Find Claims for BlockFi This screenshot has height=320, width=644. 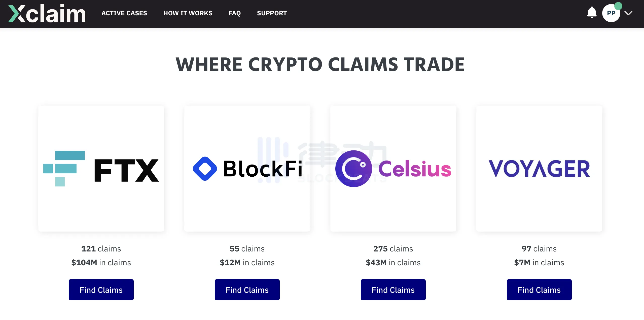click(x=247, y=290)
